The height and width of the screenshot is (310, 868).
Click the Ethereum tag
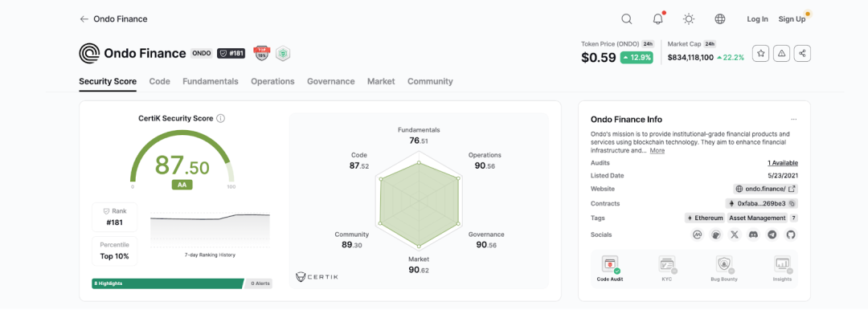click(x=705, y=218)
